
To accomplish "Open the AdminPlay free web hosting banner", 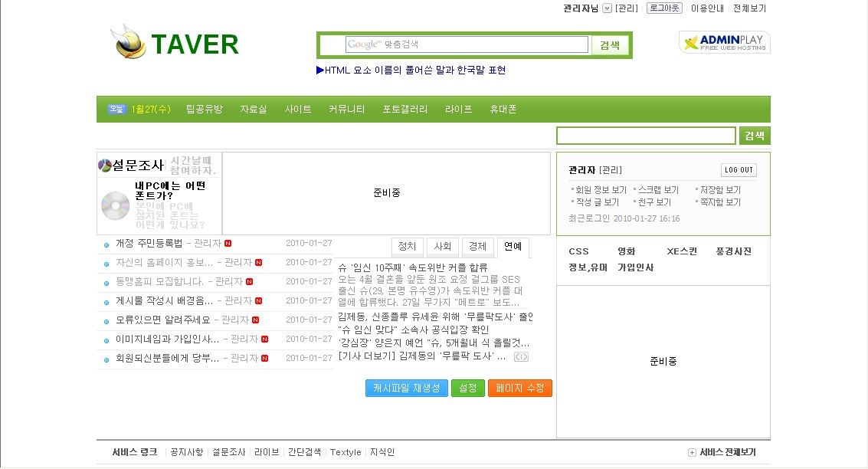I will click(x=724, y=42).
